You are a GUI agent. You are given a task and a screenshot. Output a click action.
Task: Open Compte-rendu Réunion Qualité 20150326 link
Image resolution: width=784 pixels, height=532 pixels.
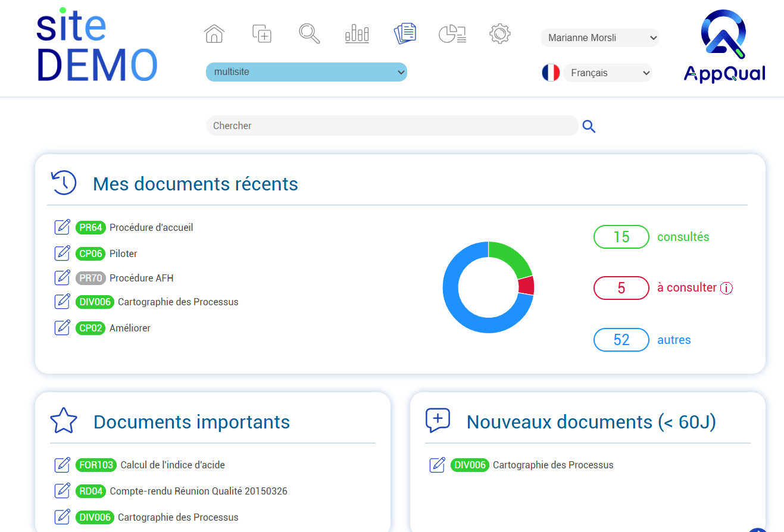[x=199, y=491]
